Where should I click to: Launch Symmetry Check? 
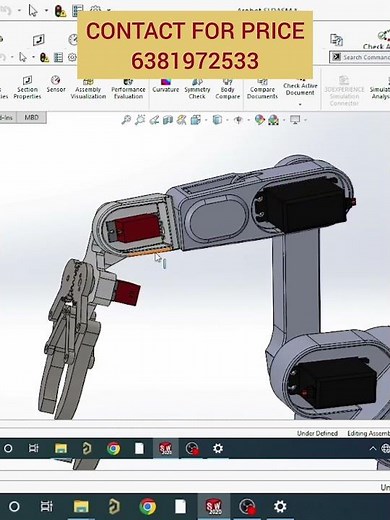coord(197,89)
